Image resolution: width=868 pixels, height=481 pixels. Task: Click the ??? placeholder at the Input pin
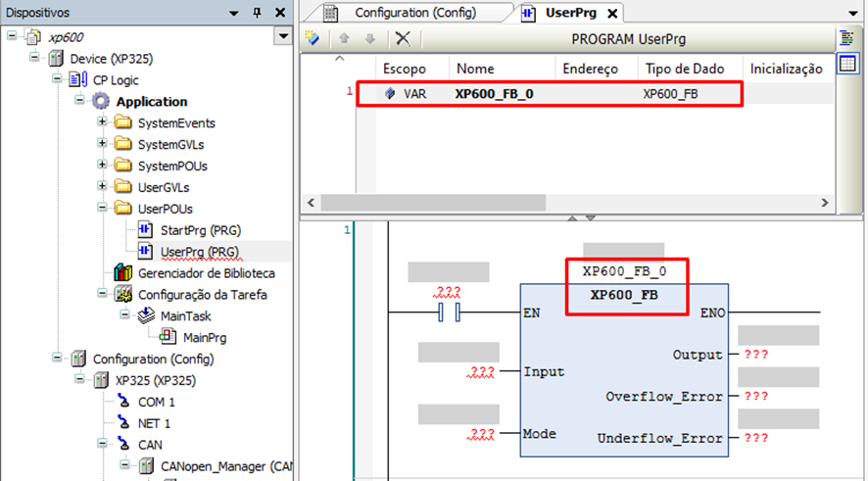point(480,371)
